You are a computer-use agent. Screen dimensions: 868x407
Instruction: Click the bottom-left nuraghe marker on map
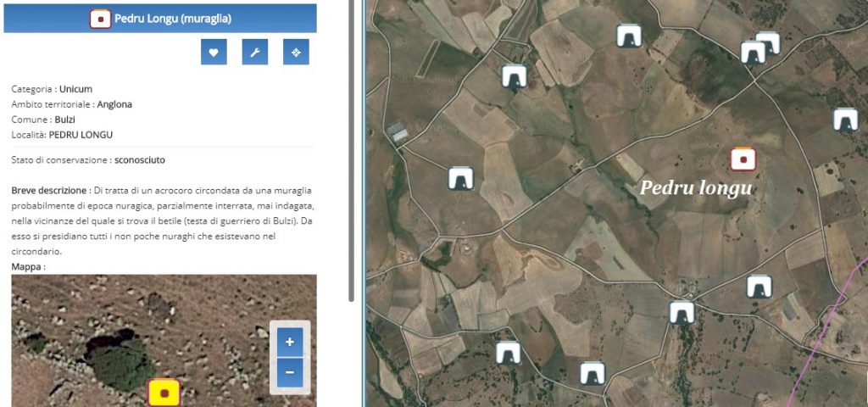[x=509, y=353]
